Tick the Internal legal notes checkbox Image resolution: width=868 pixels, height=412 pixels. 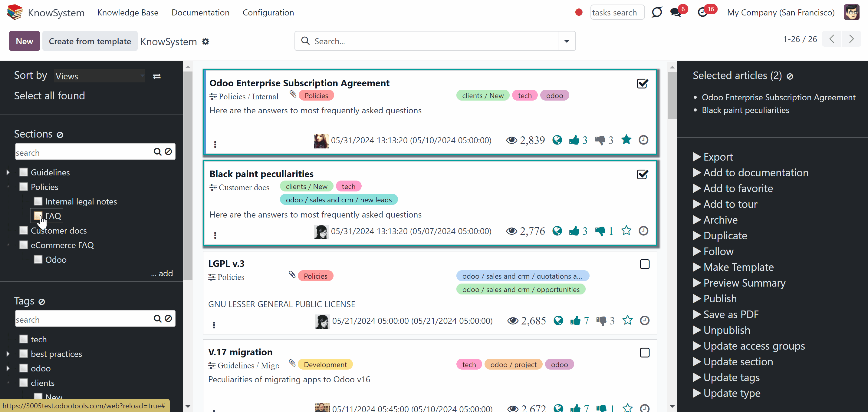(x=38, y=201)
